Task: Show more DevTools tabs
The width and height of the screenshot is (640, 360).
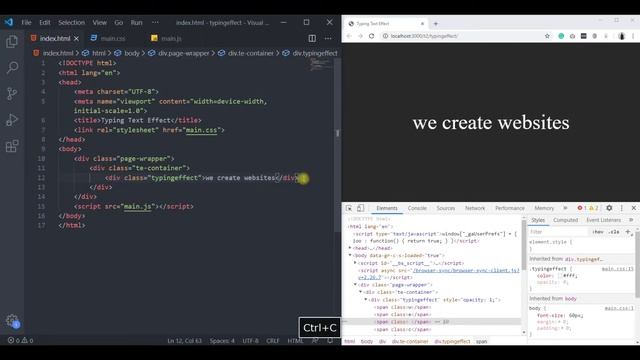Action: 565,208
